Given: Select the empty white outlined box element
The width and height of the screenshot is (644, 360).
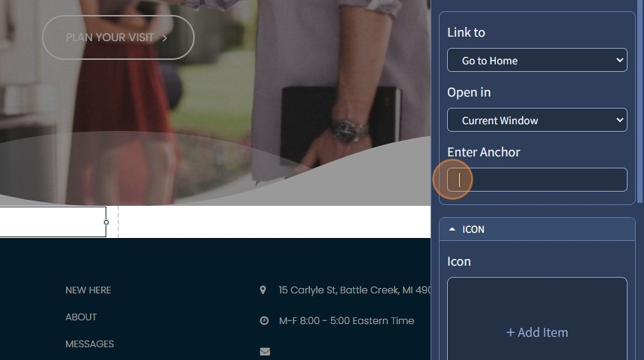Looking at the screenshot, I should click(53, 222).
